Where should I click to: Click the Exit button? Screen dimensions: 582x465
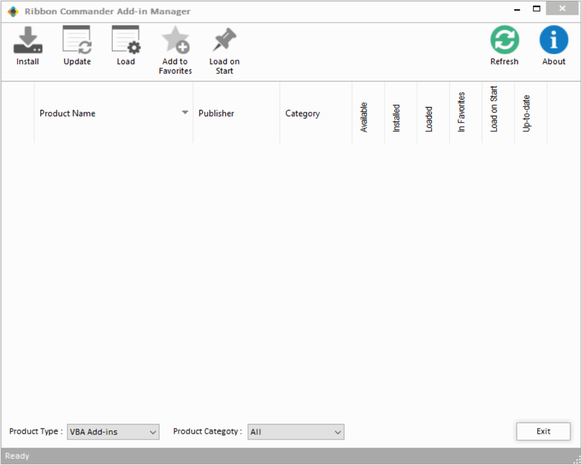543,431
